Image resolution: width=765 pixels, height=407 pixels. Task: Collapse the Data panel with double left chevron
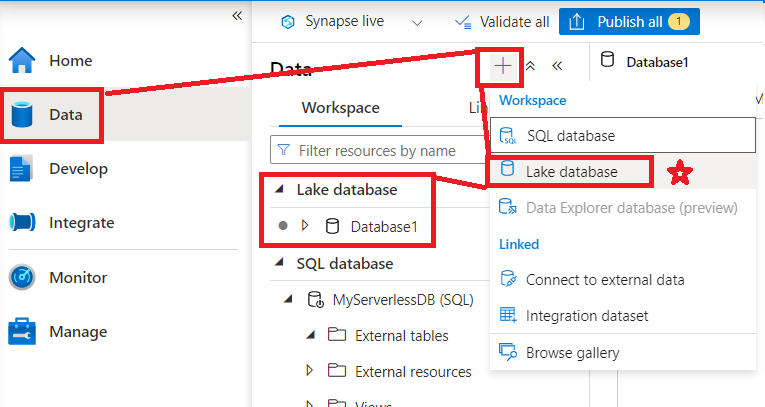click(x=557, y=66)
